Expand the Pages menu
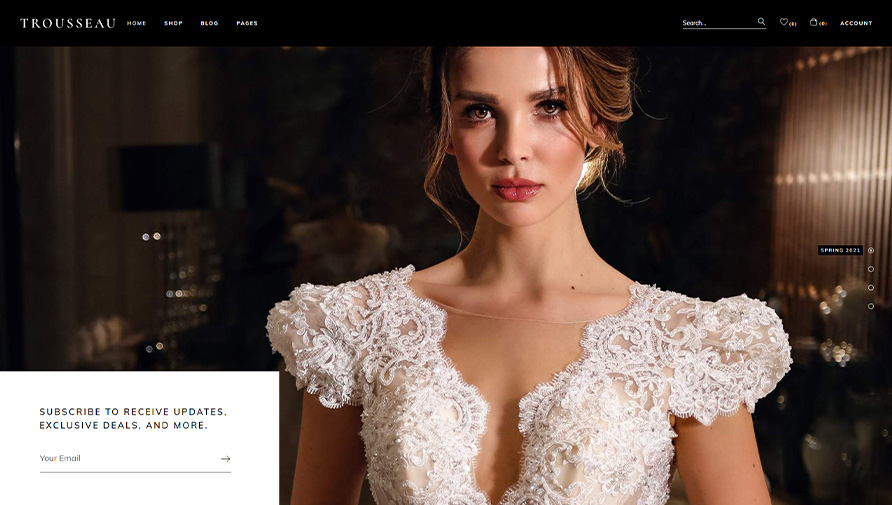Image resolution: width=892 pixels, height=505 pixels. [247, 23]
